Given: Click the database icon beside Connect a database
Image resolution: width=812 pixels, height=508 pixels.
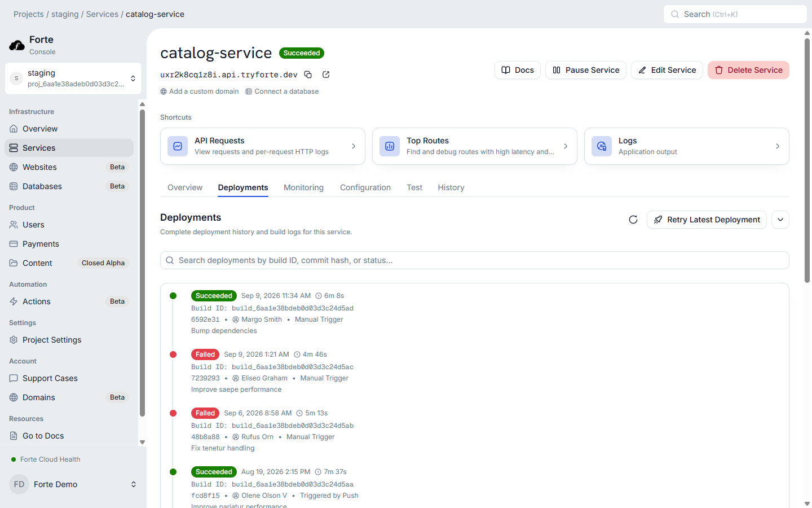Looking at the screenshot, I should click(249, 91).
